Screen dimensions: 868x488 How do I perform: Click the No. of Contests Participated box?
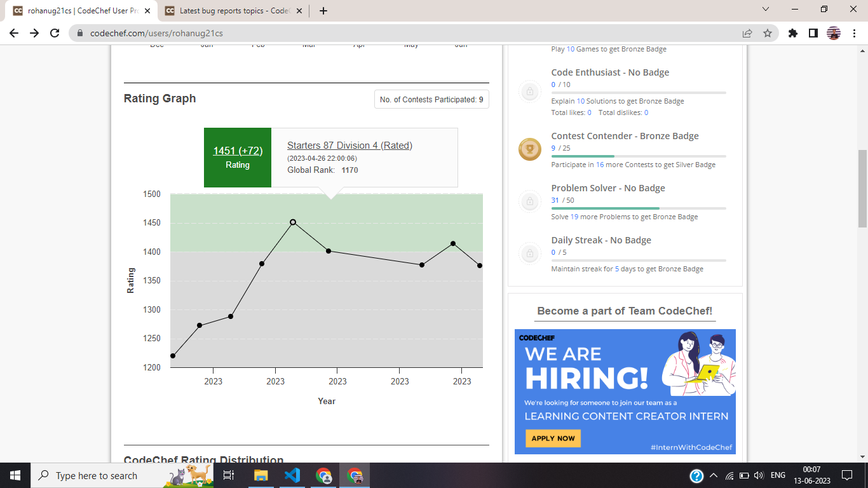(431, 100)
